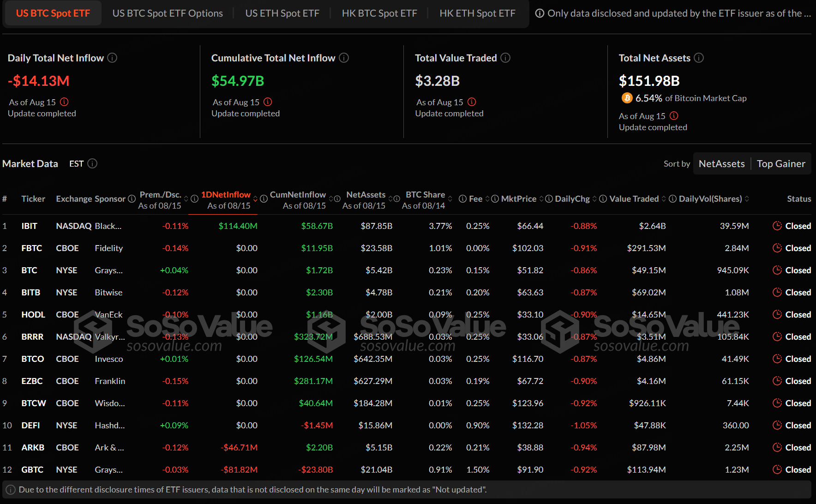Viewport: 816px width, 504px height.
Task: Open the US BTC Spot ETF tab
Action: coord(53,13)
